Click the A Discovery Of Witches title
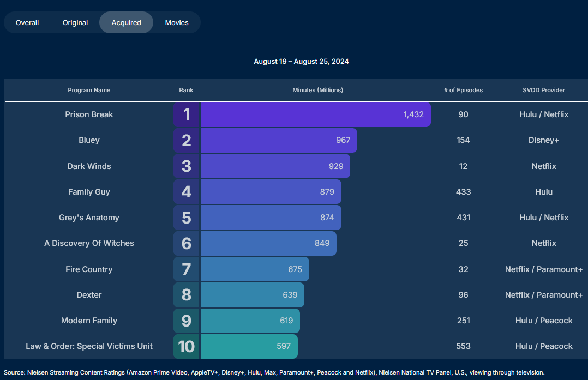The image size is (588, 380). tap(89, 243)
